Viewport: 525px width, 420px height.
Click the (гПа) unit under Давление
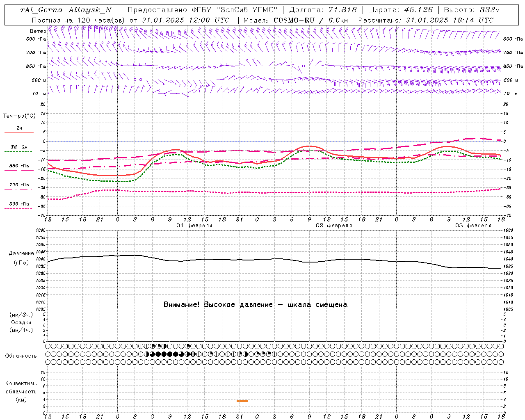click(21, 262)
